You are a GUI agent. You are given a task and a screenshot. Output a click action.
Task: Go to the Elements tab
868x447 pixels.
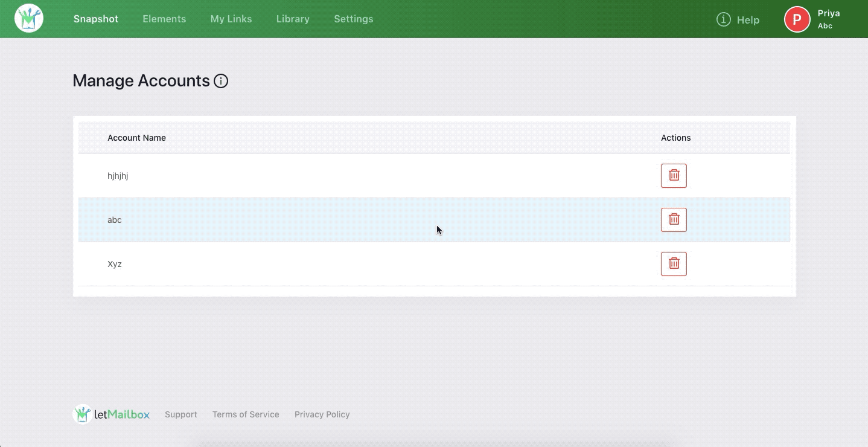(164, 19)
